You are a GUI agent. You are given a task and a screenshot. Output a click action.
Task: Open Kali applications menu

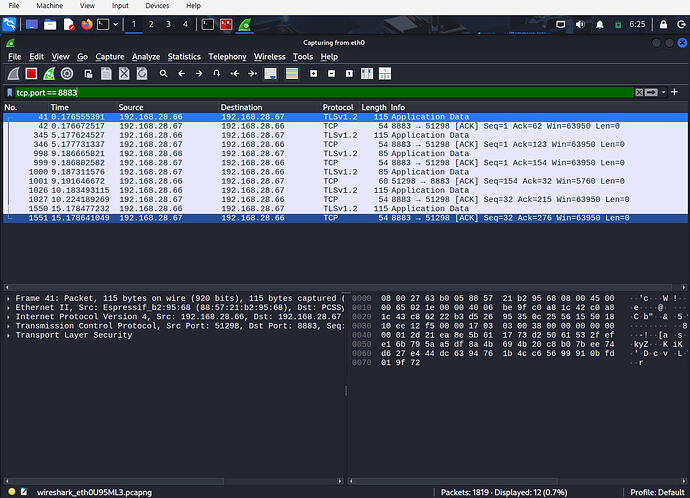(x=9, y=24)
